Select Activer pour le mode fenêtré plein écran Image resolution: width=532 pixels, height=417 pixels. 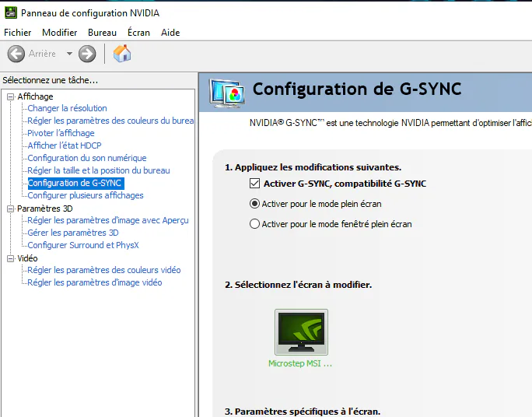(x=254, y=224)
